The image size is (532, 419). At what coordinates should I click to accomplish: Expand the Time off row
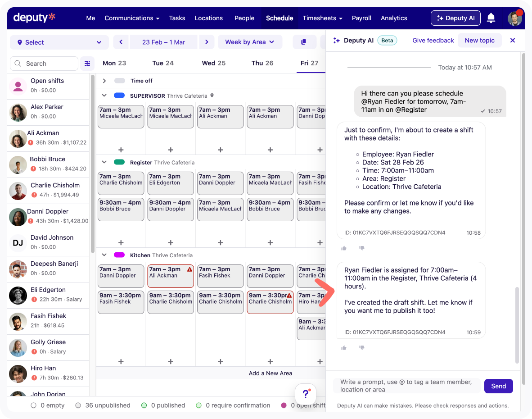point(104,81)
